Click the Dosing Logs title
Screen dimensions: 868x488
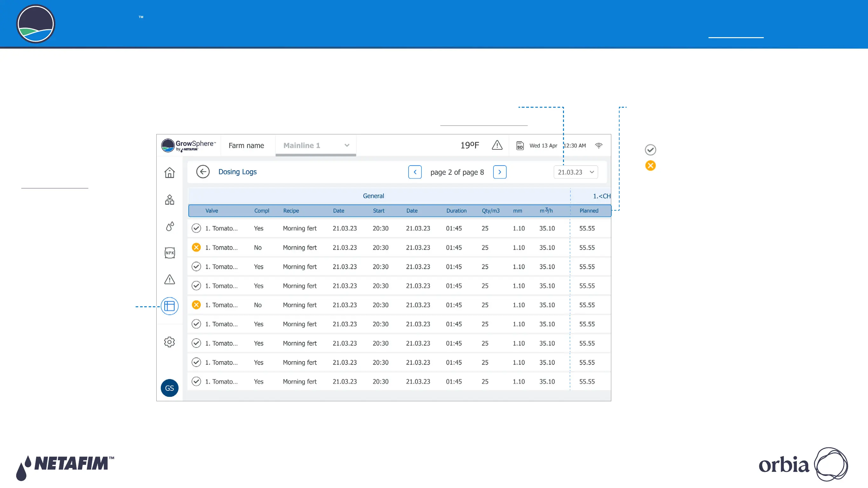[238, 172]
